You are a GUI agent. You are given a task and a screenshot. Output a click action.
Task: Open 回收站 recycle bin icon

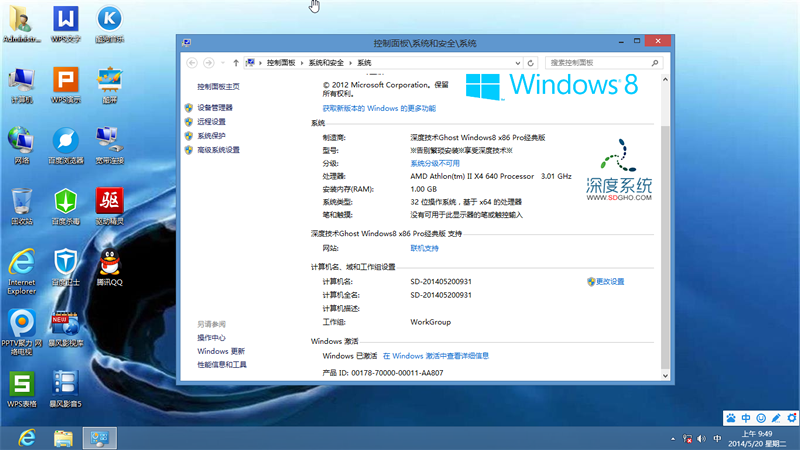21,207
